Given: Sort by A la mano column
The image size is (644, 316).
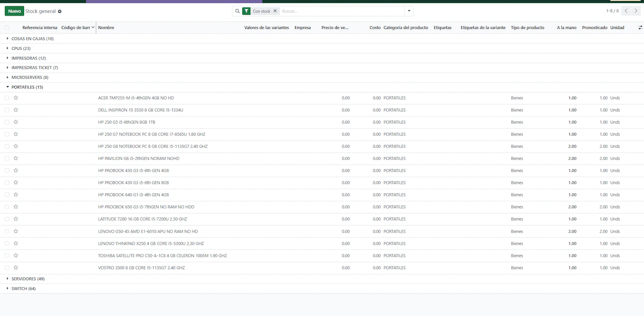Looking at the screenshot, I should (x=566, y=28).
